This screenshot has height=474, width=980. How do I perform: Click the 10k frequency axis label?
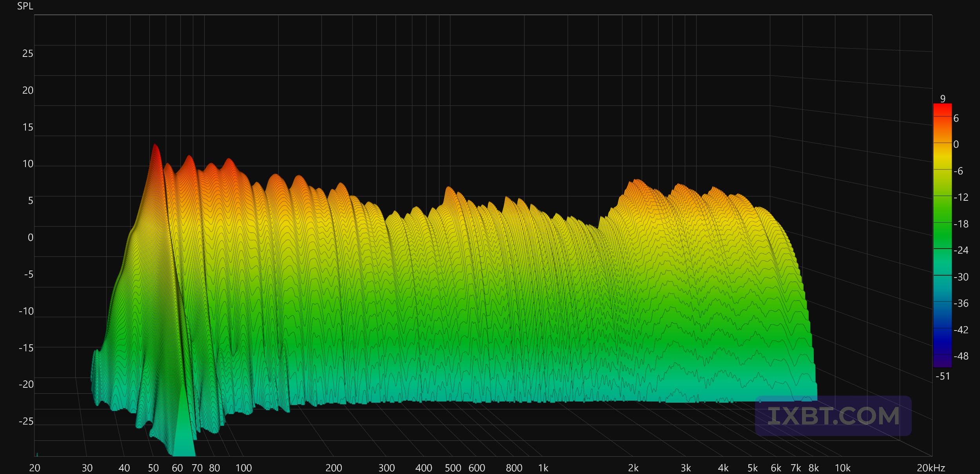point(842,468)
